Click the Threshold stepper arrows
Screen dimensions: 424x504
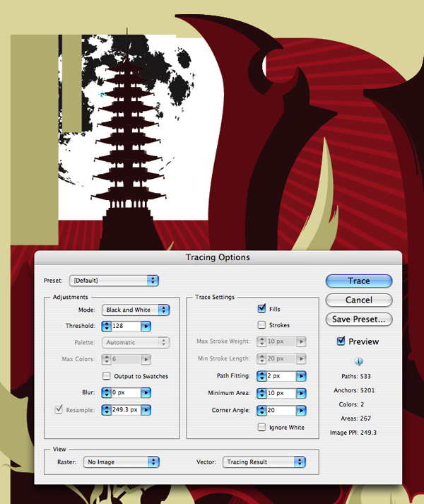[x=107, y=327]
